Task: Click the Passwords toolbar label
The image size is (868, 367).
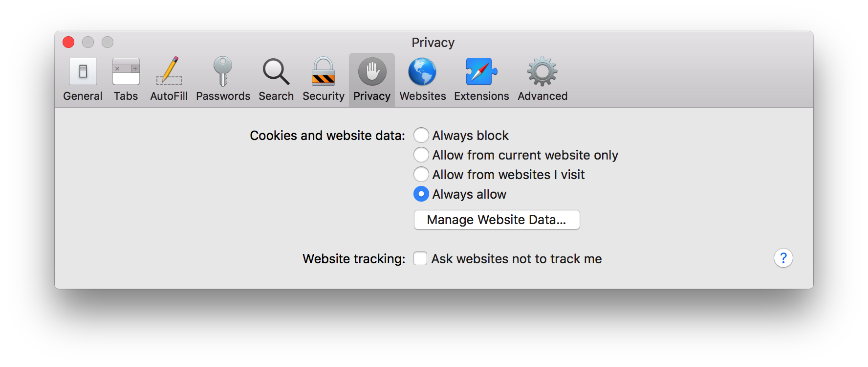Action: (x=223, y=96)
